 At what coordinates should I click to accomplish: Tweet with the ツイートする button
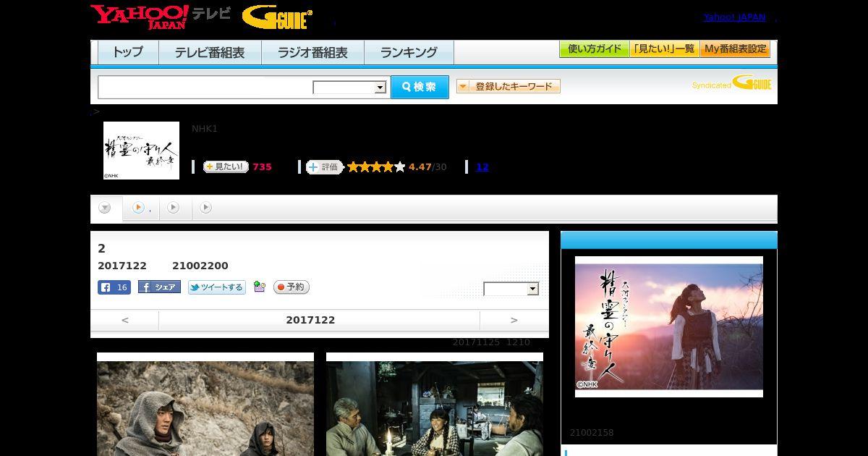coord(216,287)
